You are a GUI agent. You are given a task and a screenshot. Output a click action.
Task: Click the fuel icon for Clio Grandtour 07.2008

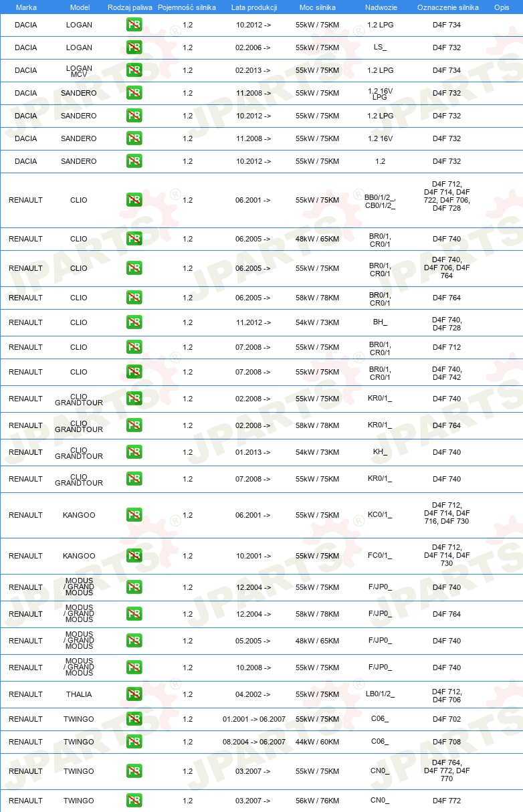(x=134, y=479)
